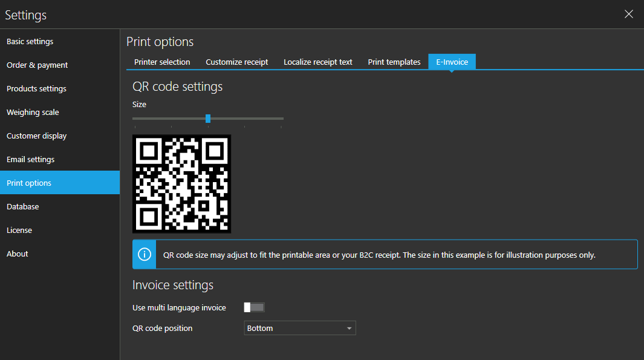Viewport: 644px width, 360px height.
Task: Switch to Customize receipt tab
Action: point(237,62)
